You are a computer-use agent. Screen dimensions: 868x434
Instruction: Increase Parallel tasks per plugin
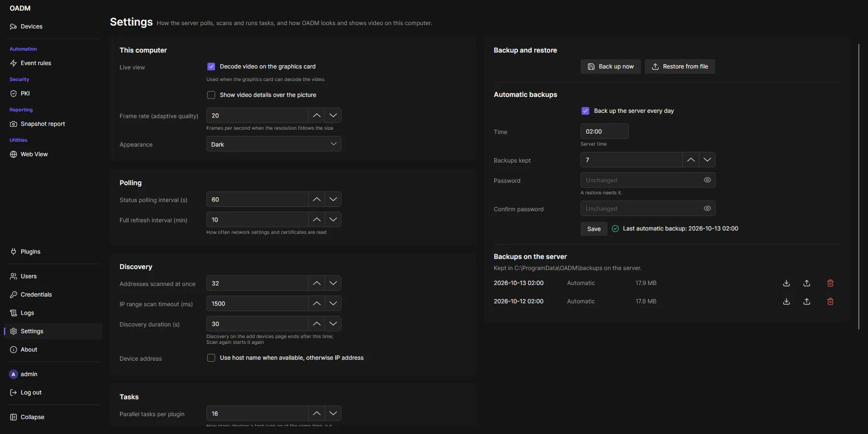coord(316,413)
